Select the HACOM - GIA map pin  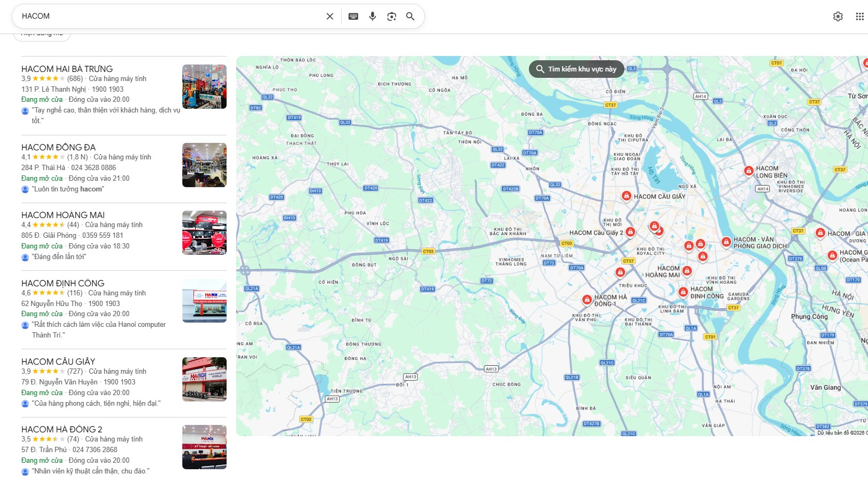click(x=821, y=233)
